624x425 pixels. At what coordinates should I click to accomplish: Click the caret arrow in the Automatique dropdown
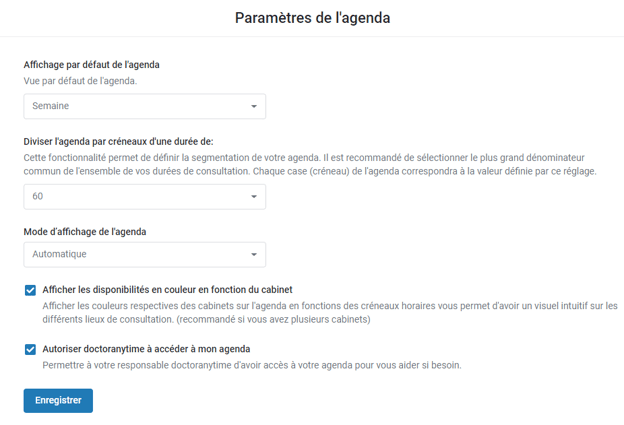click(x=254, y=255)
